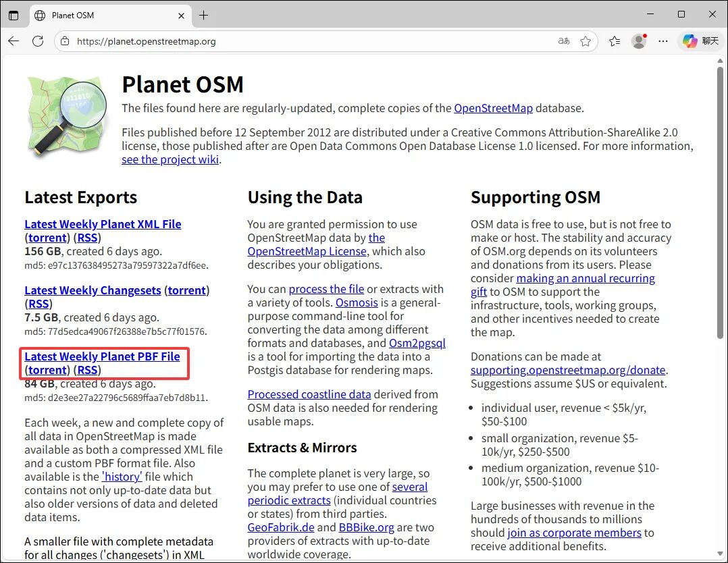Click the scrollbar up arrow

(720, 61)
